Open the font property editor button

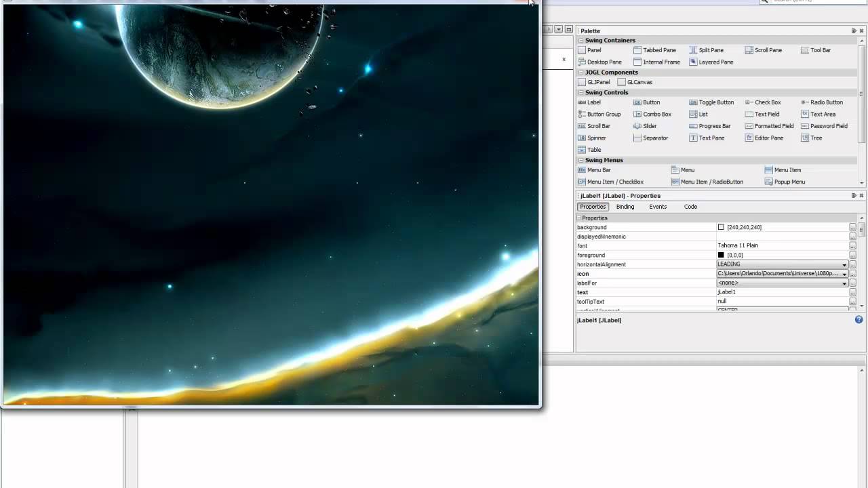(852, 246)
